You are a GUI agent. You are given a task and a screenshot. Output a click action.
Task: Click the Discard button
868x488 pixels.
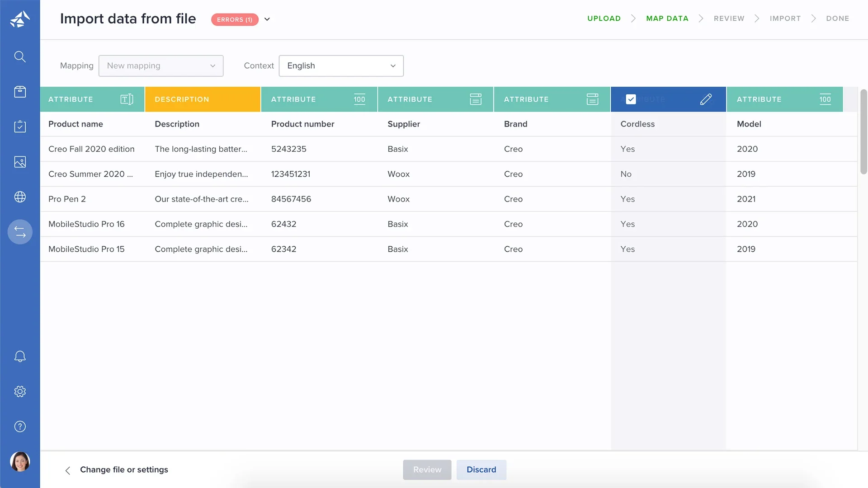(481, 469)
